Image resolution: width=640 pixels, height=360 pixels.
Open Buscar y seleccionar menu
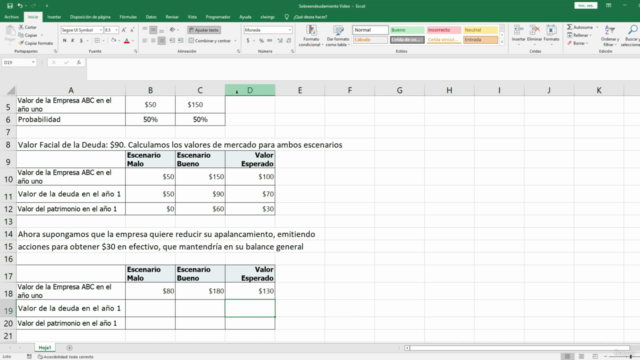631,36
